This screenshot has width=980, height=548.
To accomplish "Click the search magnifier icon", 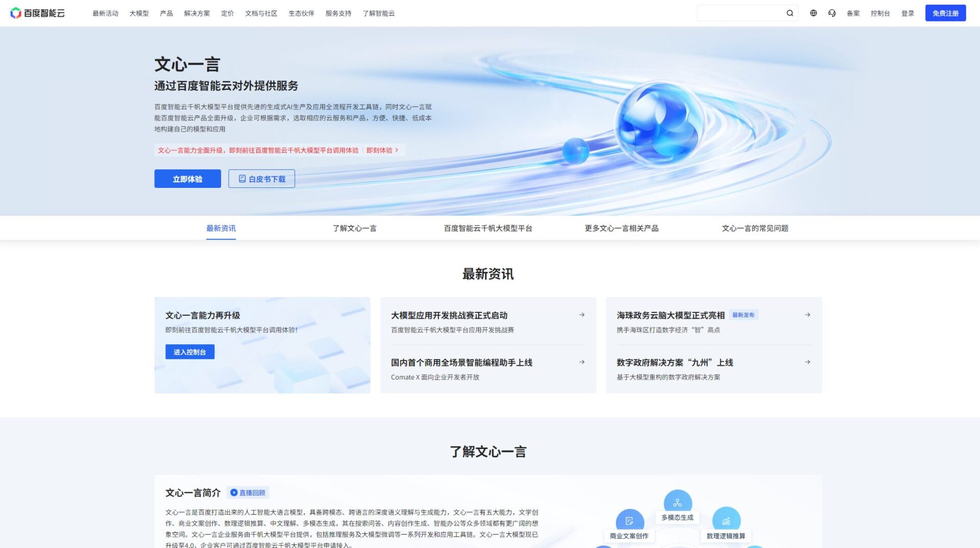I will coord(789,13).
